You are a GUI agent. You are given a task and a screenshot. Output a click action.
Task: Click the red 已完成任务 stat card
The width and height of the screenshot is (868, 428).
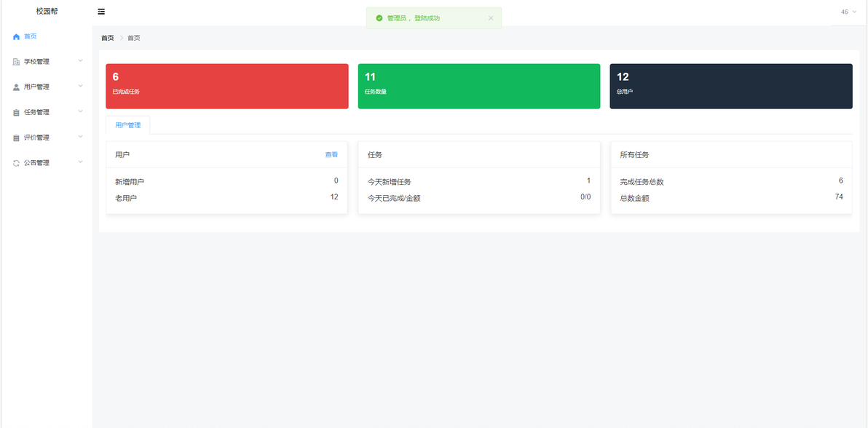(227, 87)
